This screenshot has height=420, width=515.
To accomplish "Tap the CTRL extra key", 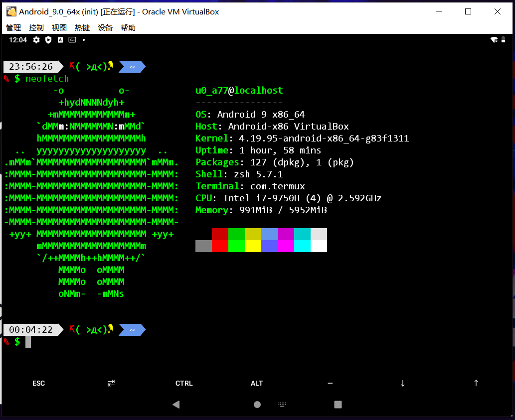I will pos(184,383).
